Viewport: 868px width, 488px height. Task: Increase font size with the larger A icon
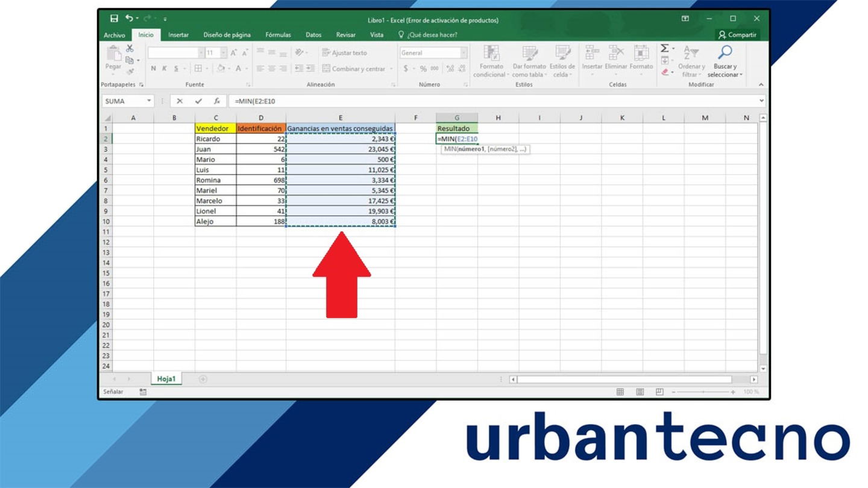234,53
